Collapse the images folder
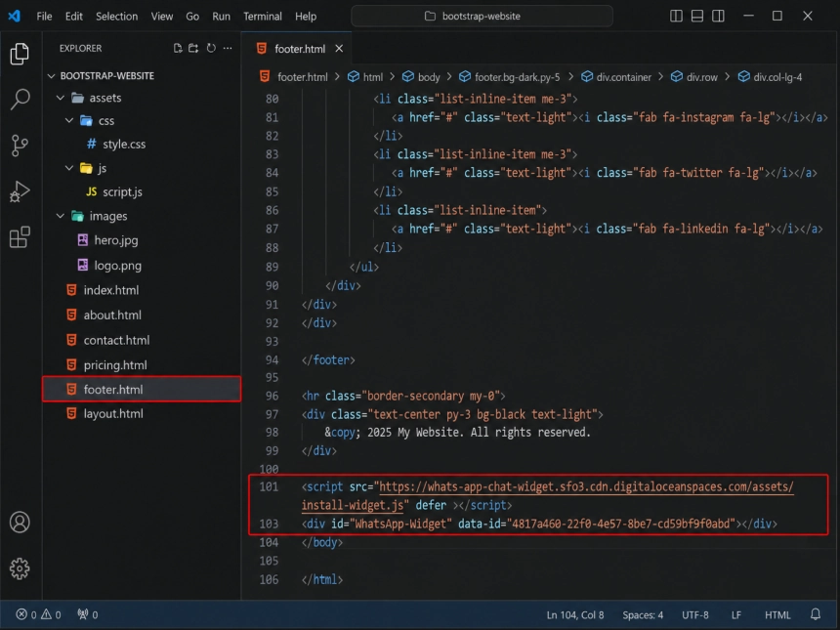Image resolution: width=840 pixels, height=630 pixels. 61,216
